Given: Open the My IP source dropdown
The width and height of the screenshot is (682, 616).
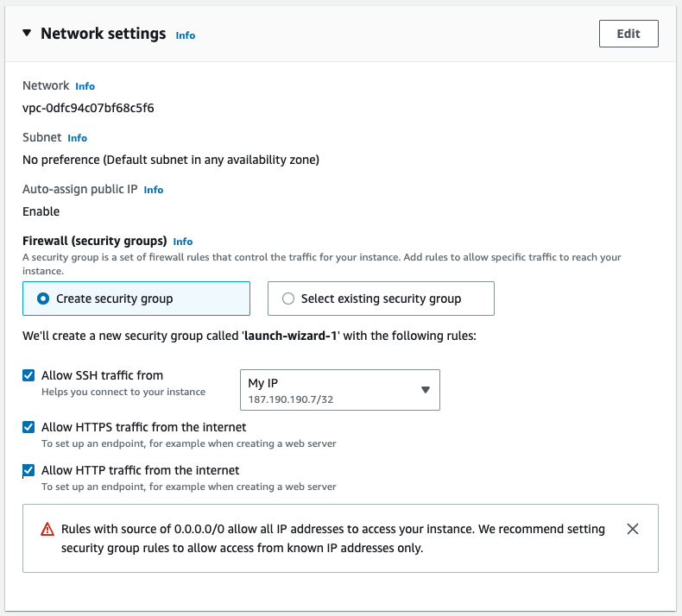Looking at the screenshot, I should pos(339,390).
